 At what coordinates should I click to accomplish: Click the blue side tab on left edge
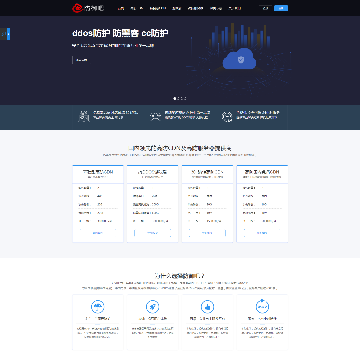tap(8, 34)
